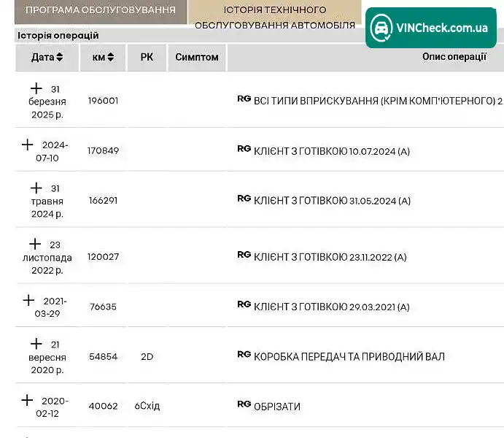The width and height of the screenshot is (504, 438).
Task: Select mileage value 196001
Action: pos(103,101)
